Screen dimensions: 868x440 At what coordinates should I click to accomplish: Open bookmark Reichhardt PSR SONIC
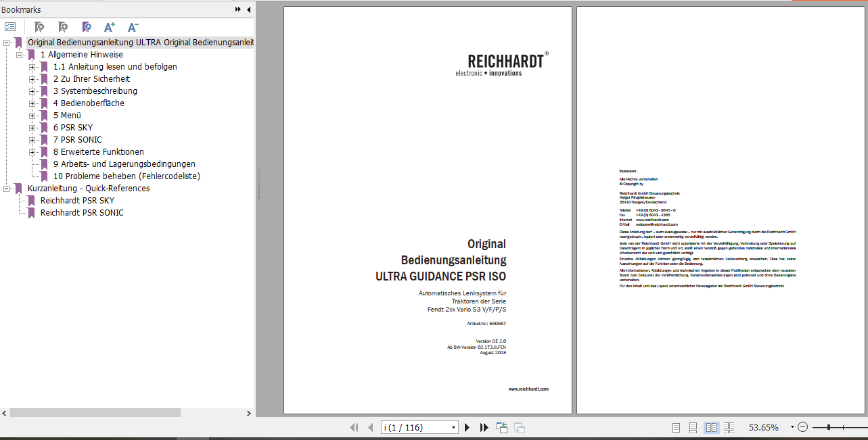pyautogui.click(x=82, y=213)
